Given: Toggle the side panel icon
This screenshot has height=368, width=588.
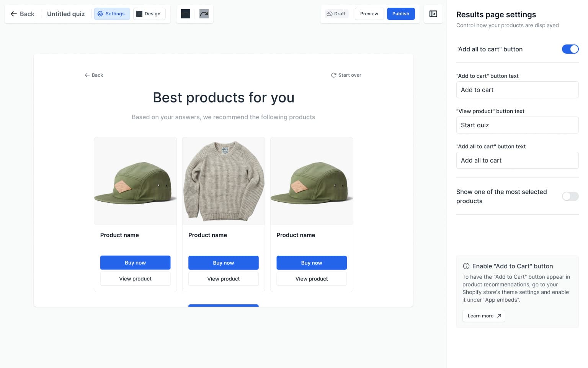Looking at the screenshot, I should (433, 14).
